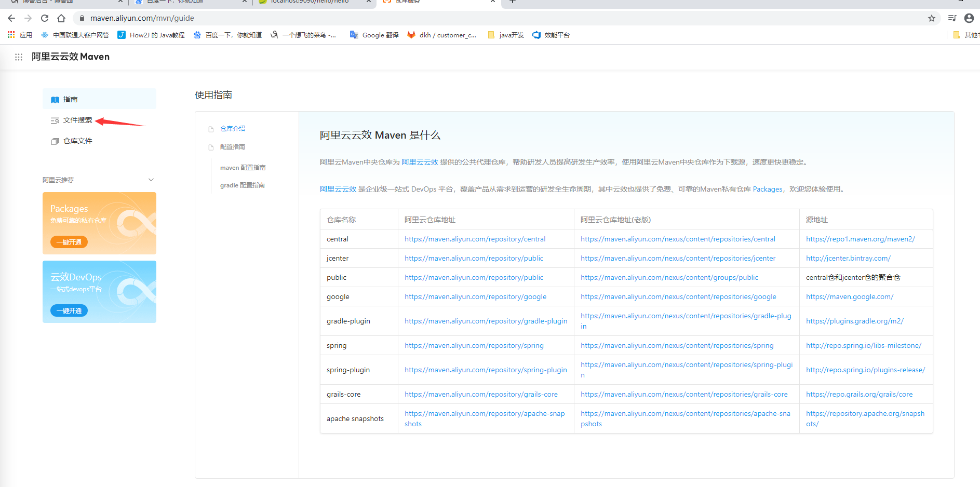Open the repository/grails-core link
The image size is (980, 487).
[x=481, y=394]
